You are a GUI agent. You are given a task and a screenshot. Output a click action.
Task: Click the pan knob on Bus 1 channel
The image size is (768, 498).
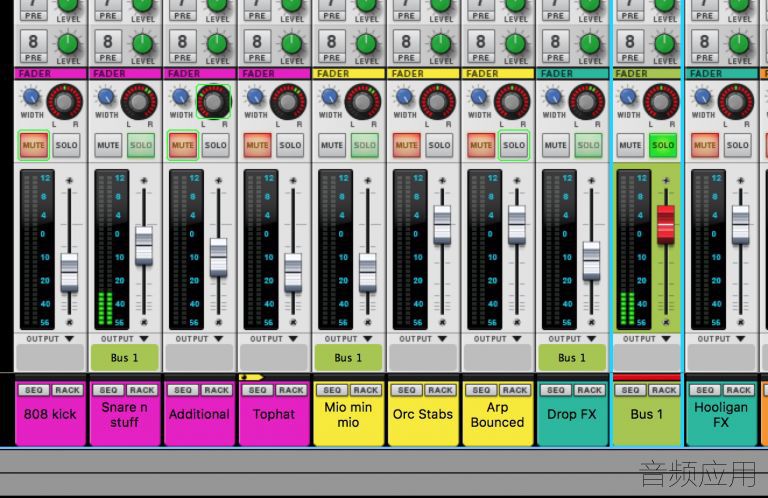(661, 102)
